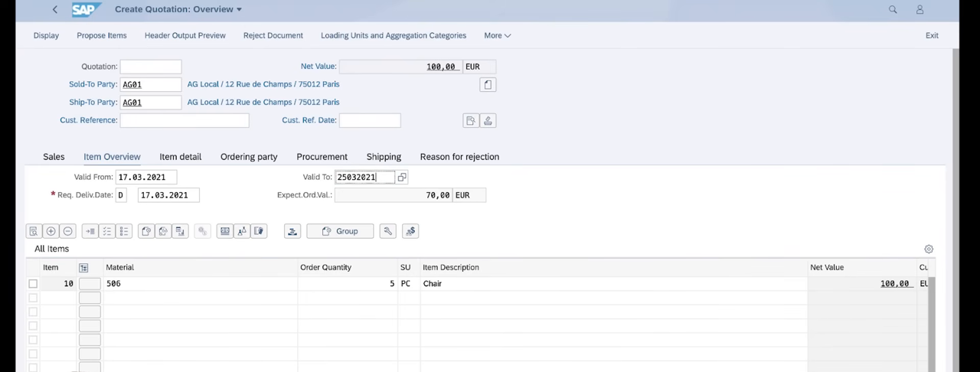Click the Item Description cell Chair
Image resolution: width=980 pixels, height=372 pixels.
point(614,284)
